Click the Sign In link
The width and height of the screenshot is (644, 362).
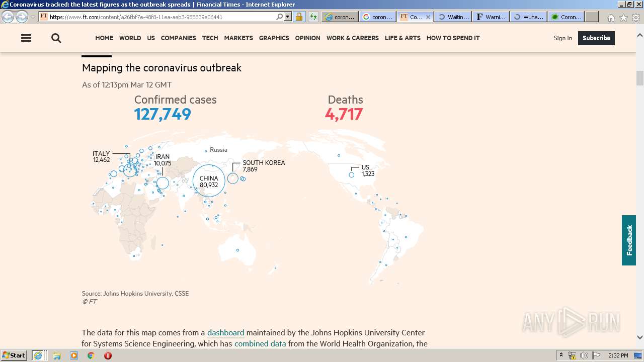[x=562, y=38]
